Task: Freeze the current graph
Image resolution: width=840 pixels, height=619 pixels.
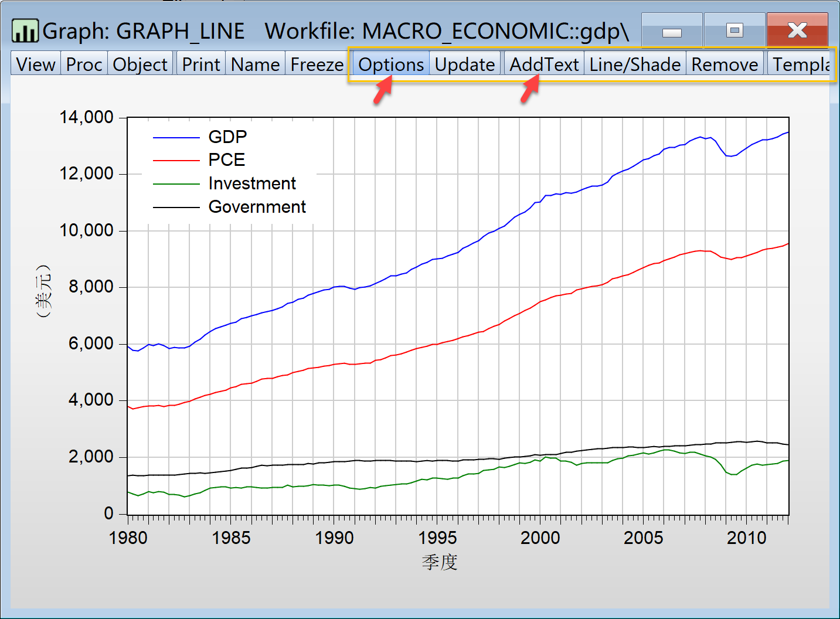Action: pyautogui.click(x=317, y=64)
